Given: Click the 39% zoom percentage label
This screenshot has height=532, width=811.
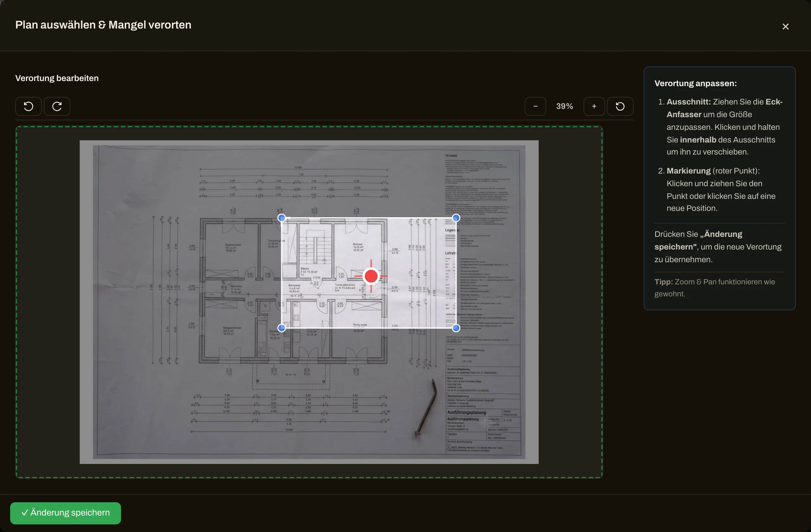Looking at the screenshot, I should click(565, 106).
